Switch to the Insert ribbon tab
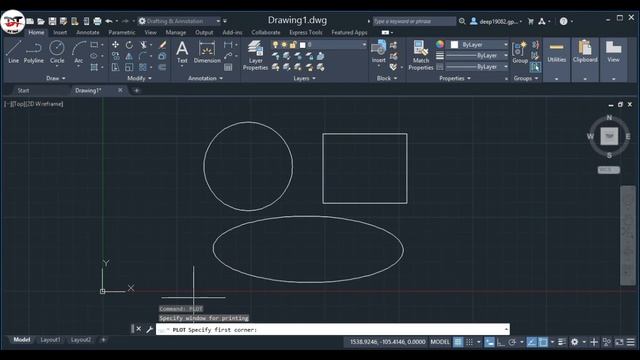Viewport: 640px width, 360px height. (x=60, y=33)
